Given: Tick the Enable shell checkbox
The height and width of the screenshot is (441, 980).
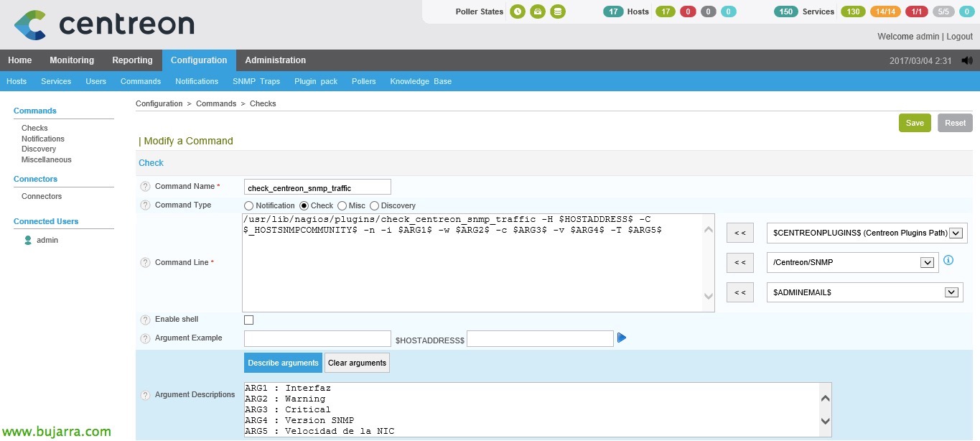Looking at the screenshot, I should click(x=248, y=320).
